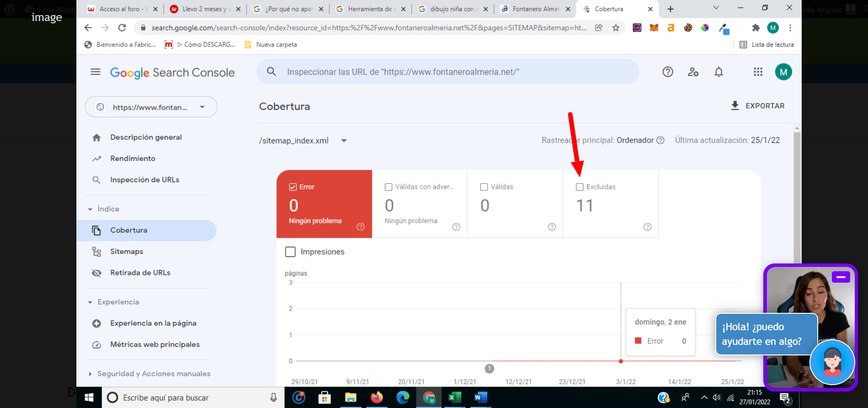
Task: Click the Exportar download icon
Action: coord(735,106)
